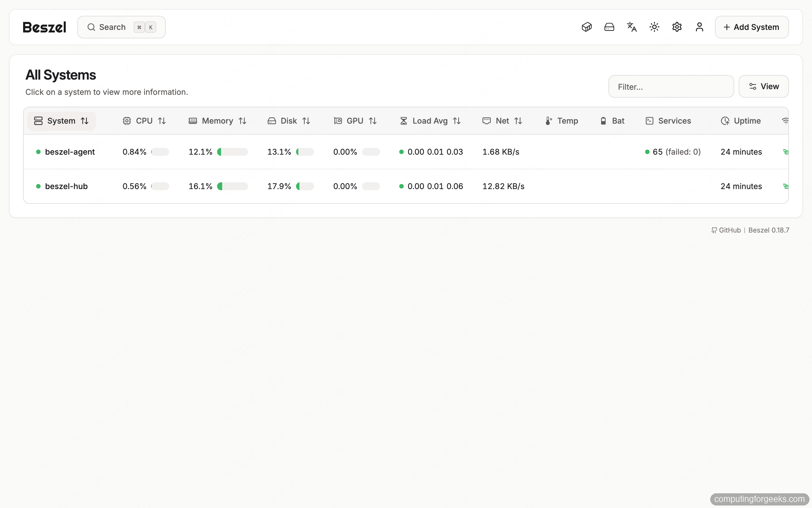The height and width of the screenshot is (508, 812).
Task: Click beszel-agent green connection icon
Action: tap(785, 152)
